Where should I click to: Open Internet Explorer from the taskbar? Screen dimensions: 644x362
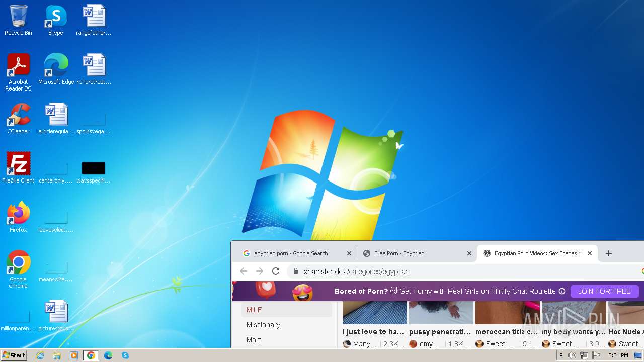pyautogui.click(x=40, y=355)
